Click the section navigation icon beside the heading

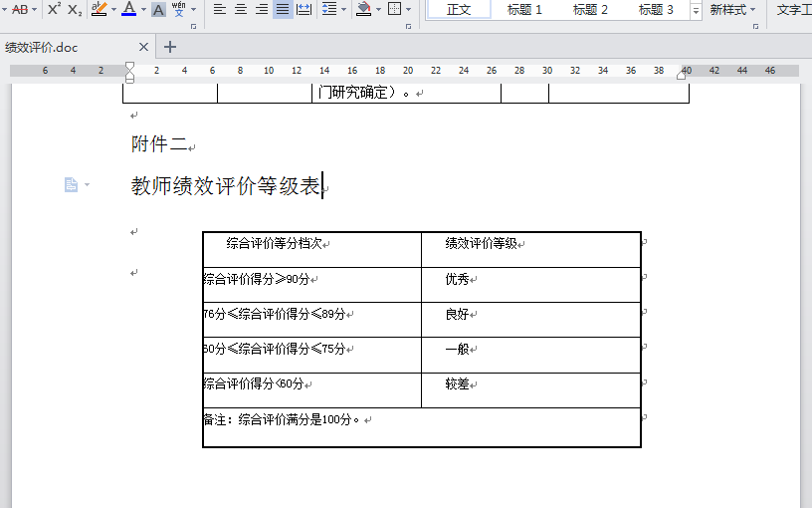pos(72,185)
